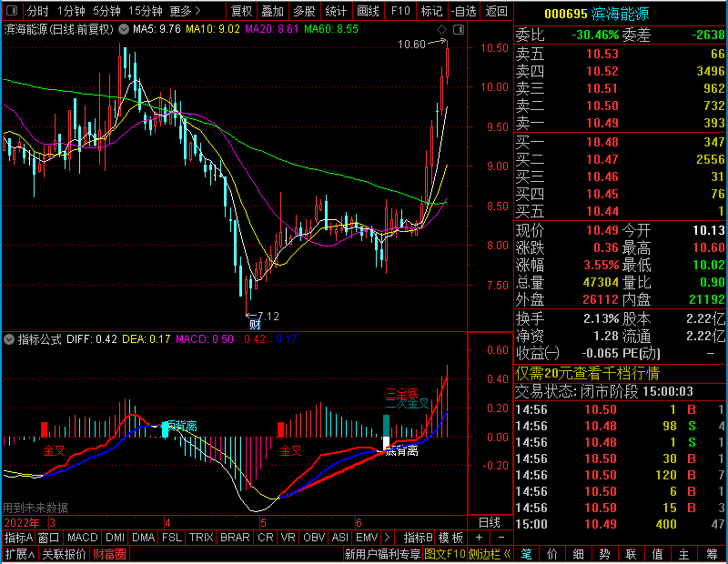Viewport: 728px width, 564px height.
Task: Switch the indicator to DMA
Action: (144, 538)
